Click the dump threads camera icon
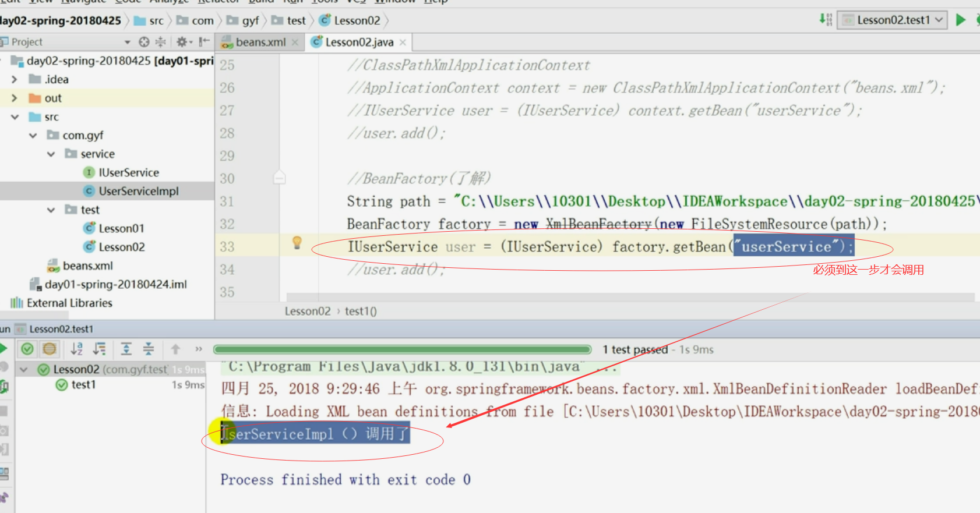 pyautogui.click(x=3, y=430)
